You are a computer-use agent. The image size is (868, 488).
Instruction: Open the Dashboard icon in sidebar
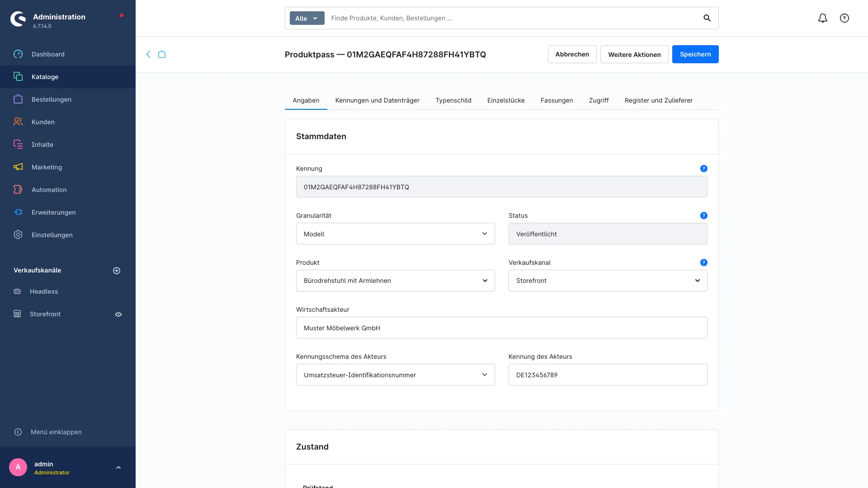coord(18,54)
